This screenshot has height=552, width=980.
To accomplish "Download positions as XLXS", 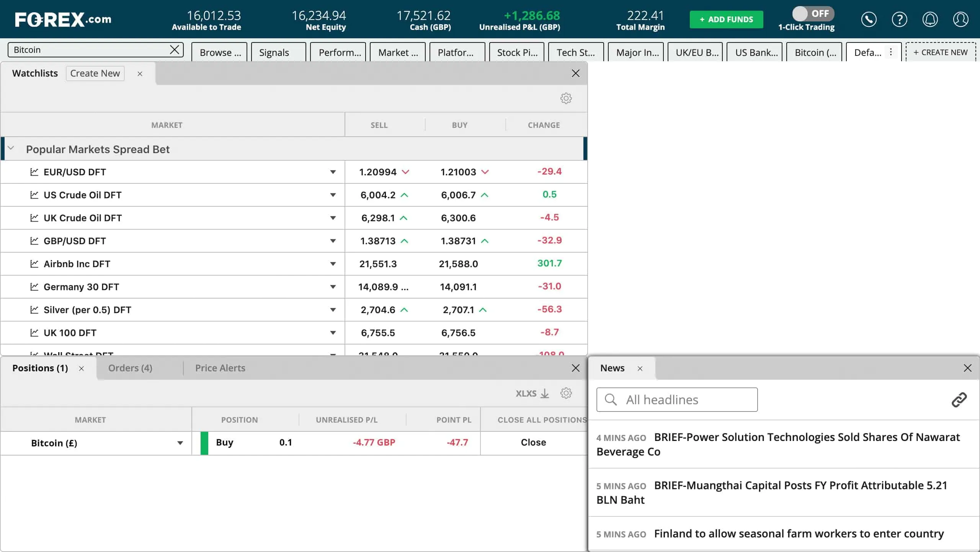I will tap(532, 393).
